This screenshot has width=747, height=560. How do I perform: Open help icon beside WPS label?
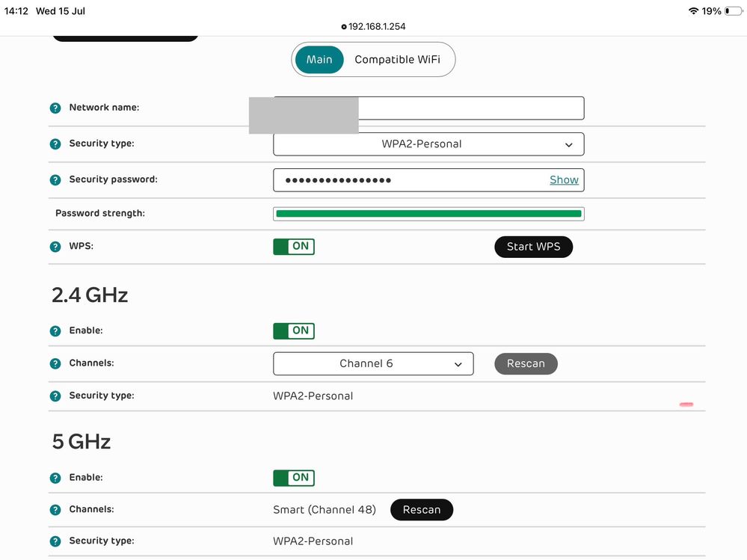(55, 247)
